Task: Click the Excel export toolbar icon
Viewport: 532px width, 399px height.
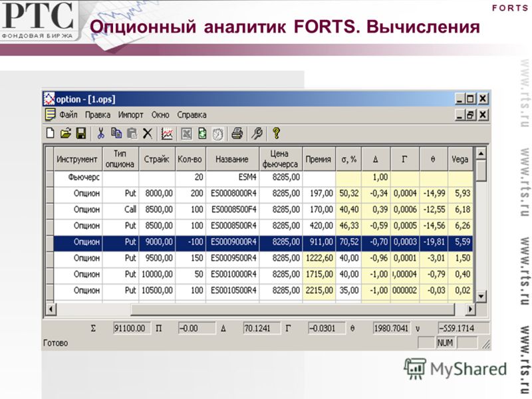Action: 186,134
